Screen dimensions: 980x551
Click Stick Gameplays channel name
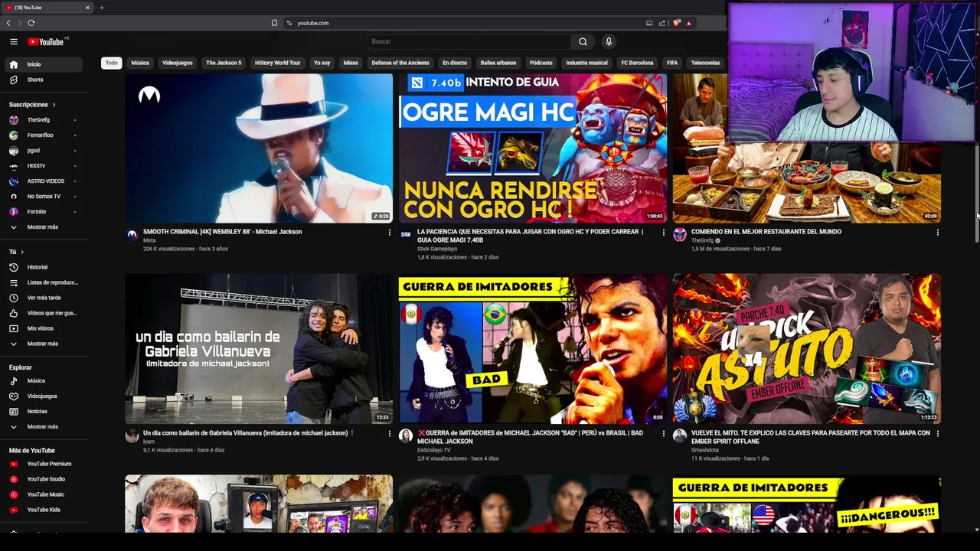tap(436, 249)
